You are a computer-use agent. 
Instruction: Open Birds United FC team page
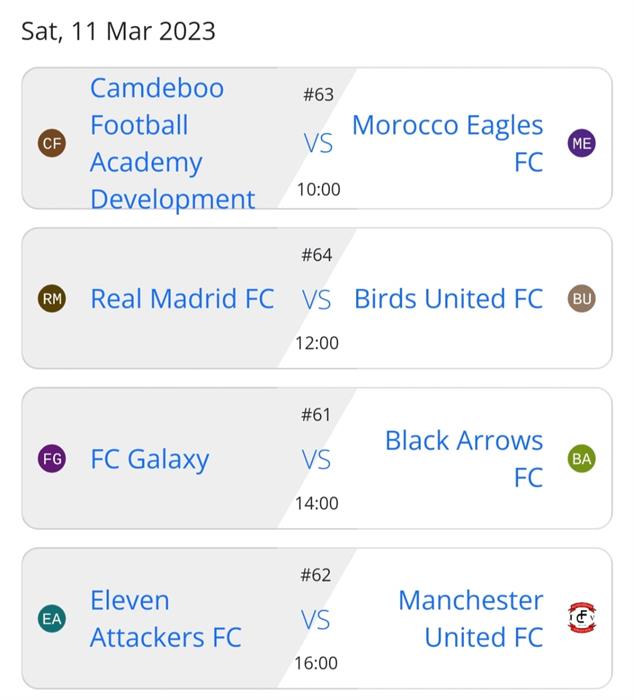point(449,298)
